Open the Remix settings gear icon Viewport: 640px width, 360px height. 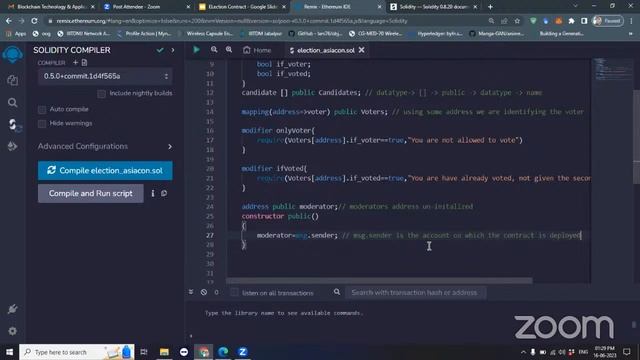click(x=13, y=331)
